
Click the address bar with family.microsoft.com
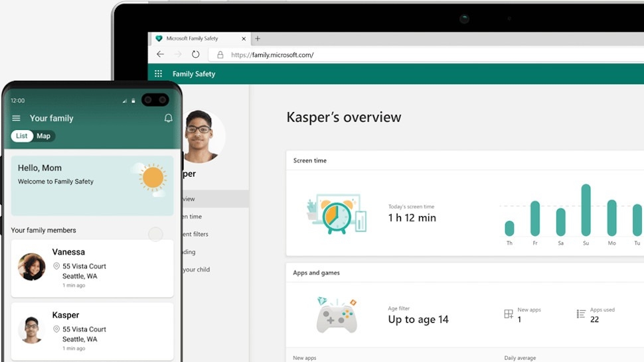tap(426, 54)
